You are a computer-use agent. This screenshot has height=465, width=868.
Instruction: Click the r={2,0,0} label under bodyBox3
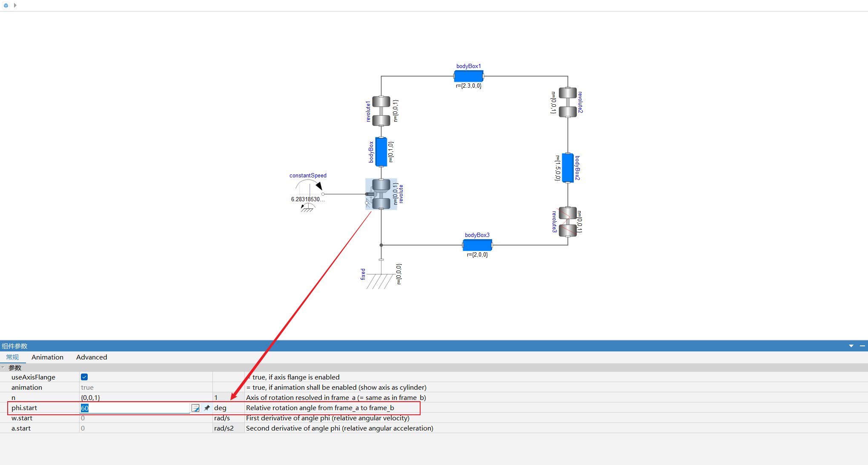(x=477, y=255)
